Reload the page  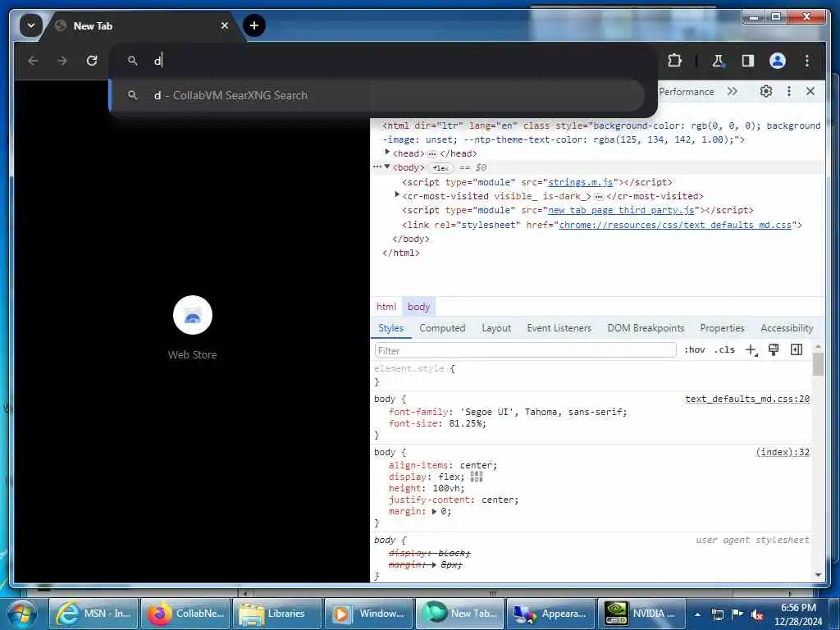coord(92,61)
